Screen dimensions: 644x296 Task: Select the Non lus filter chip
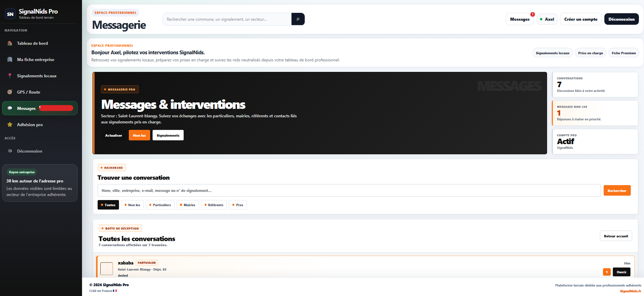pyautogui.click(x=132, y=205)
